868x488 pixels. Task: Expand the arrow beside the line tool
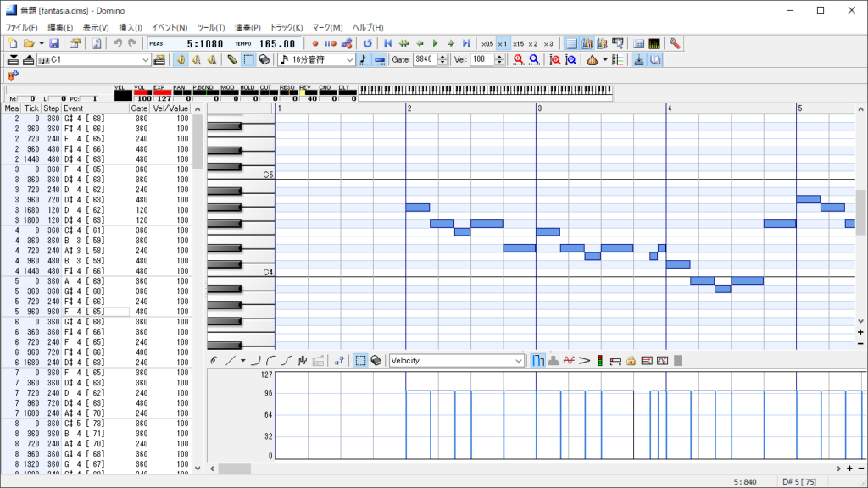243,361
